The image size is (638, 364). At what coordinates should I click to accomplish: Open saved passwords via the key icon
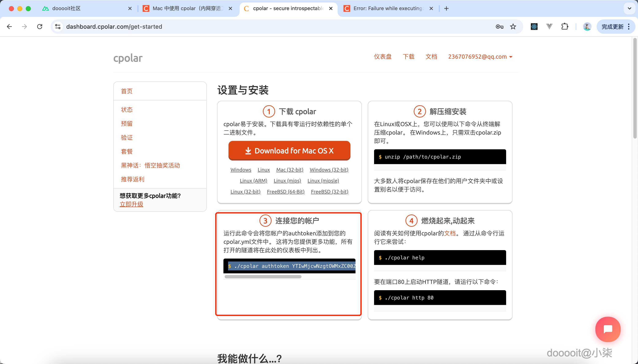499,27
